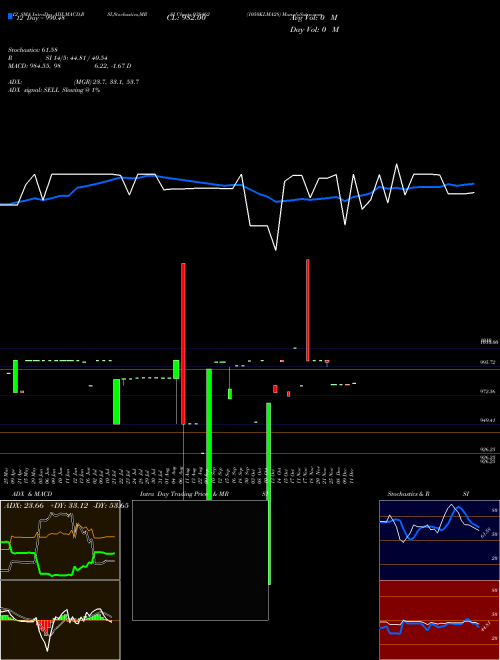
Task: Click the 61.58 value label on stochastics chart
Action: (x=486, y=533)
